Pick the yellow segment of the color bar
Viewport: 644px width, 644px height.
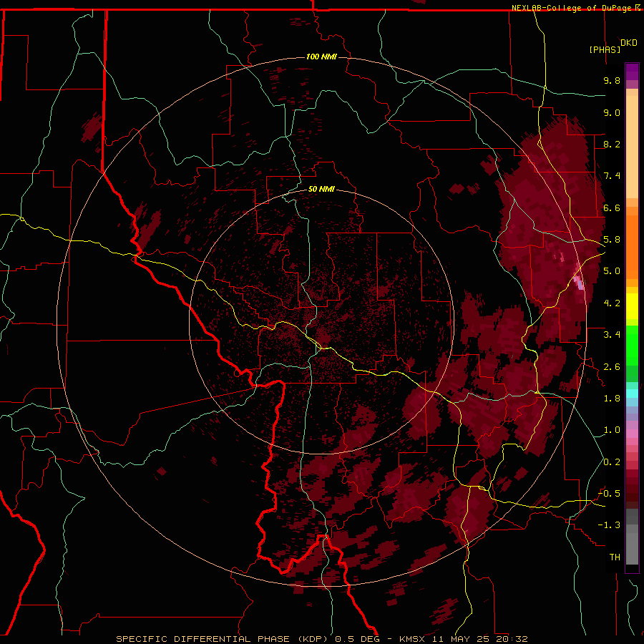[632, 306]
